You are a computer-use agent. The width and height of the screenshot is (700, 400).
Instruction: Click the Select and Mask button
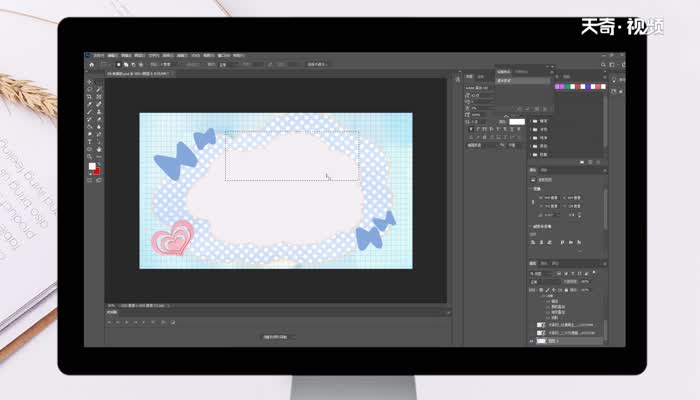(x=317, y=65)
